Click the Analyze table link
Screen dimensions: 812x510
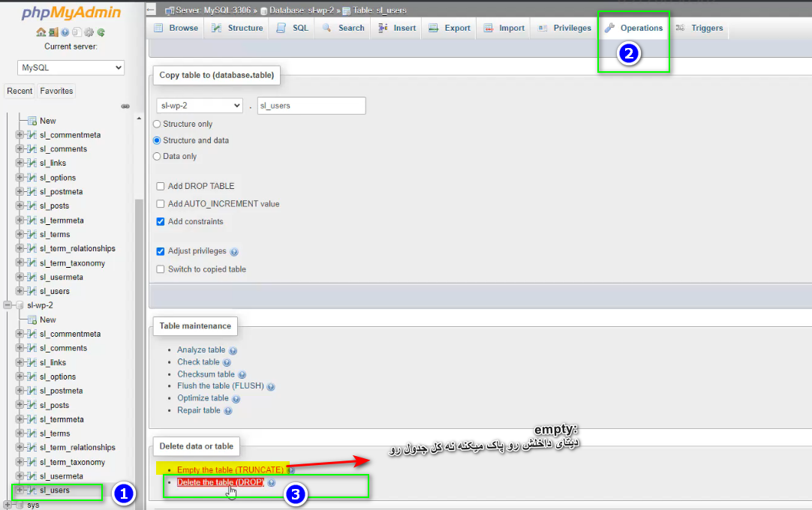(x=201, y=350)
